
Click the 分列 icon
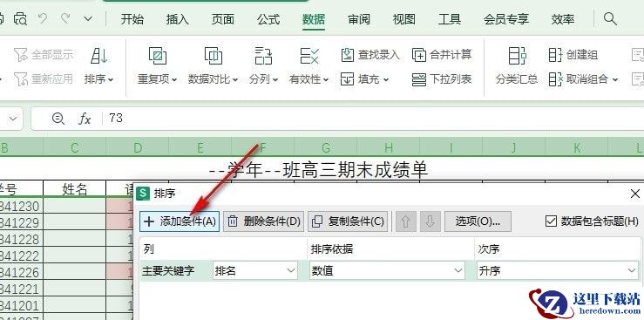coord(263,56)
